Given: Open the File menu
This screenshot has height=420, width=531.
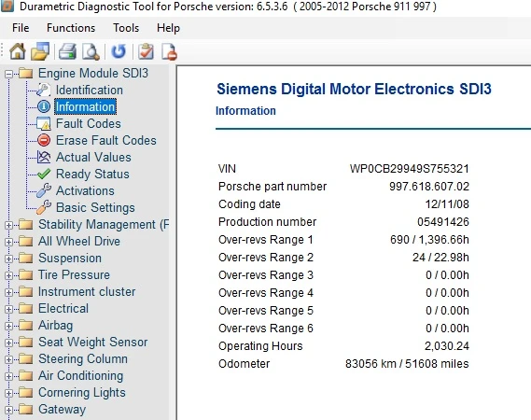Looking at the screenshot, I should tap(21, 28).
